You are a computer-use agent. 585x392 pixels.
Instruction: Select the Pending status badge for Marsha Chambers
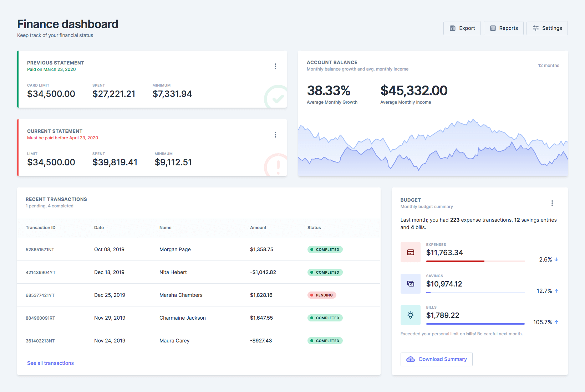click(x=322, y=295)
